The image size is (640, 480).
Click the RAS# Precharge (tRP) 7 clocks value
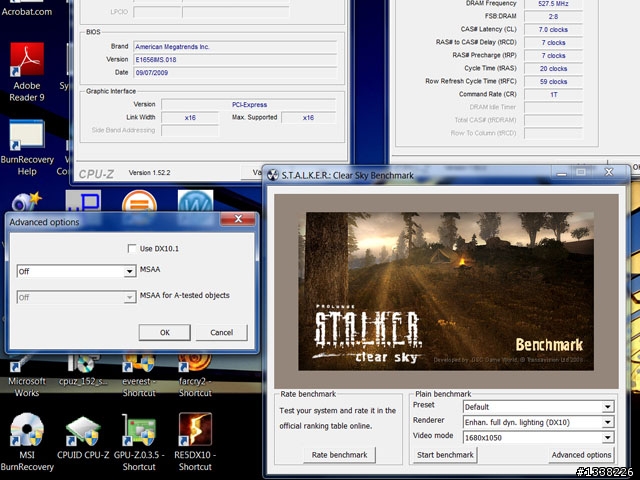pyautogui.click(x=553, y=56)
